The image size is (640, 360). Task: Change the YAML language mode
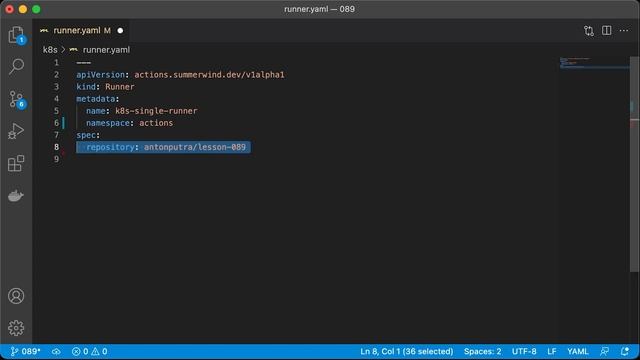[x=578, y=351]
